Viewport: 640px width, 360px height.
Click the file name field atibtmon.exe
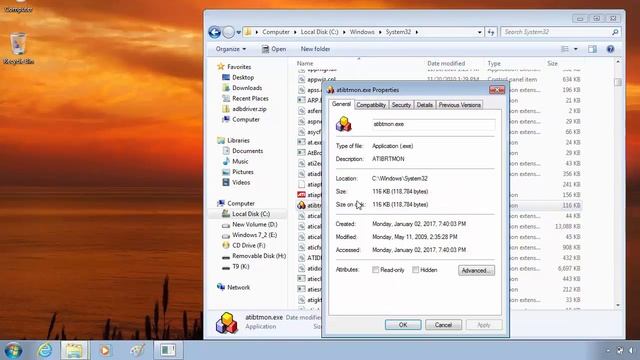click(433, 124)
